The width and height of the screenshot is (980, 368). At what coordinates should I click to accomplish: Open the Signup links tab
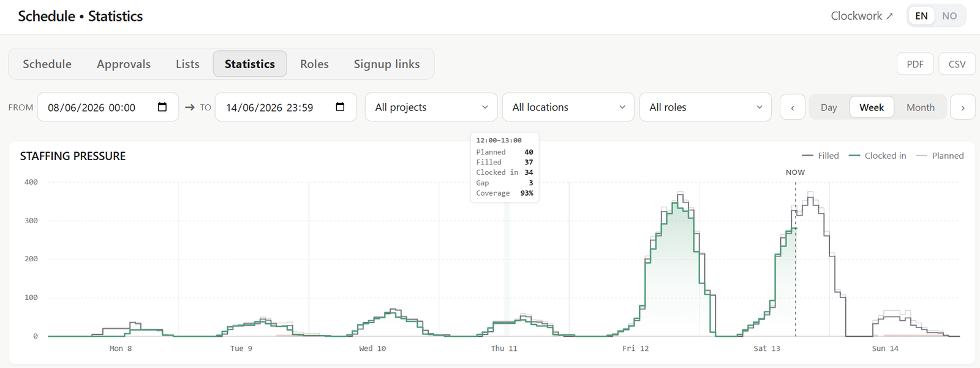click(x=386, y=64)
